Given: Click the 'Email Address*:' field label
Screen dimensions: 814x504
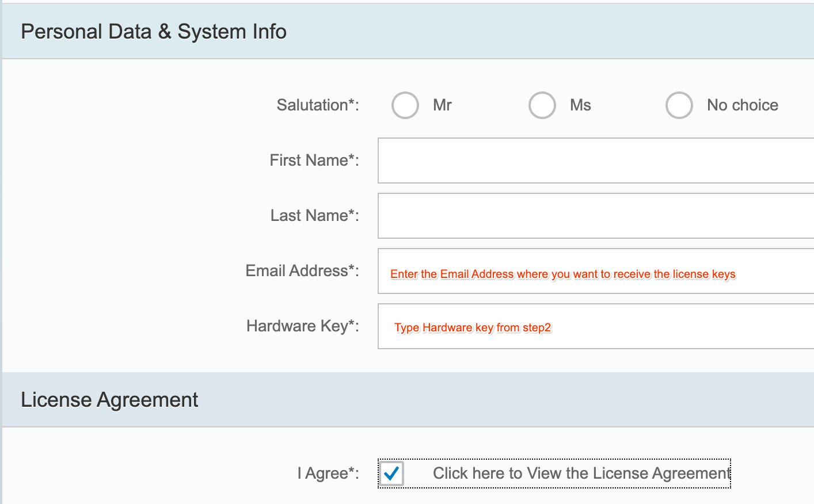Looking at the screenshot, I should pyautogui.click(x=302, y=271).
